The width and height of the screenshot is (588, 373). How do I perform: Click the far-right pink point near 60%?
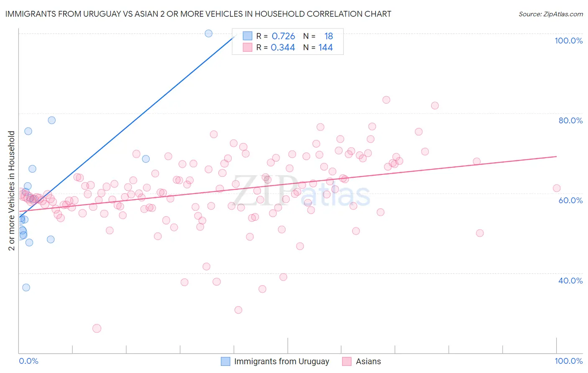(x=557, y=188)
